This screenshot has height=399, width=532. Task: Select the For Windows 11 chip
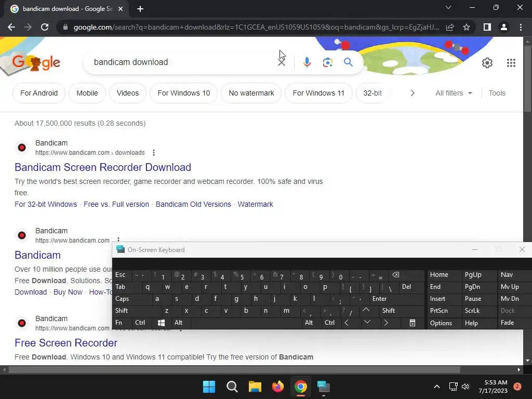pos(318,93)
